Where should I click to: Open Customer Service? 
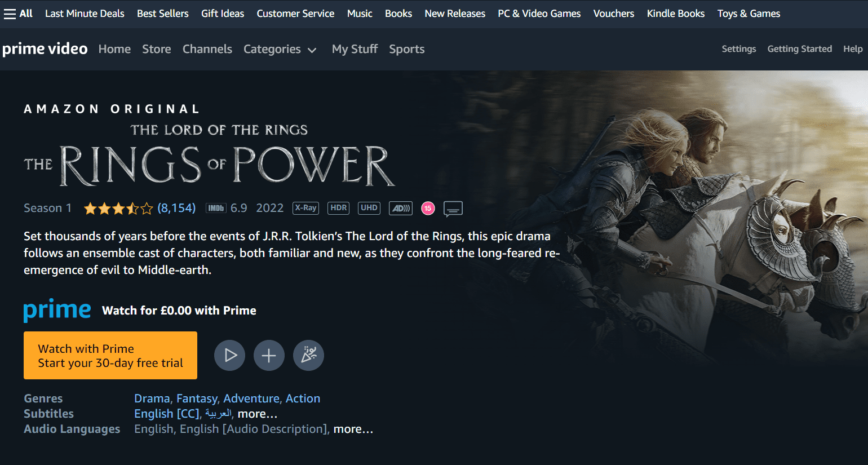pos(295,14)
